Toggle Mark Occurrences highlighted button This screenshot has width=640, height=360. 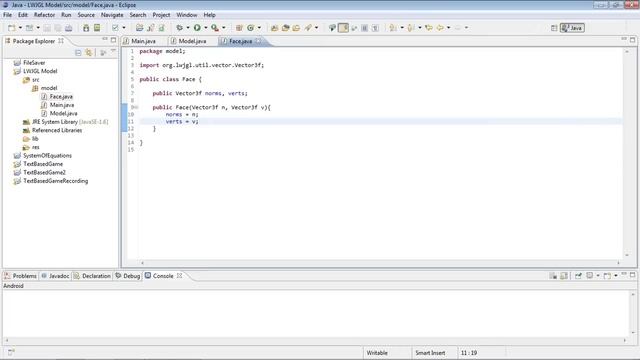[x=344, y=28]
